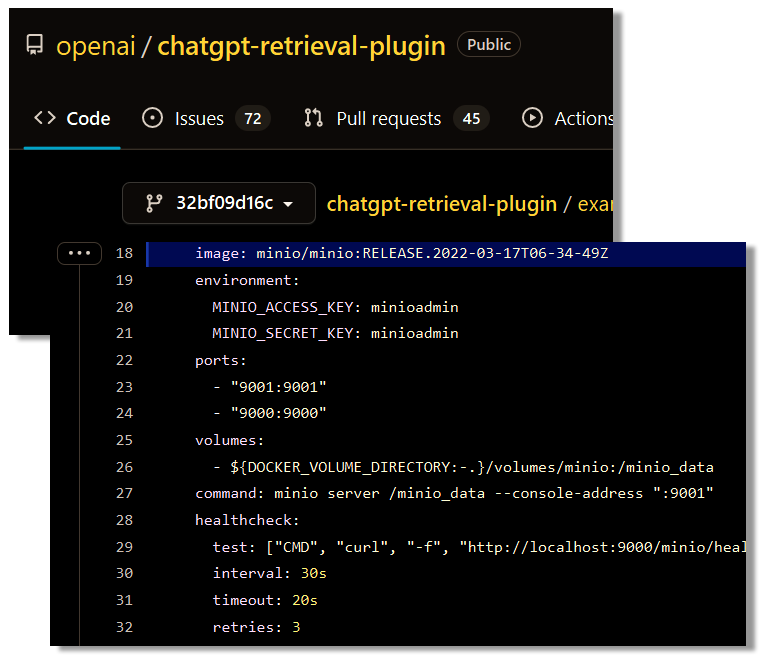Open chatgpt-retrieval-plugin repository title link
765x658 pixels.
tap(301, 47)
